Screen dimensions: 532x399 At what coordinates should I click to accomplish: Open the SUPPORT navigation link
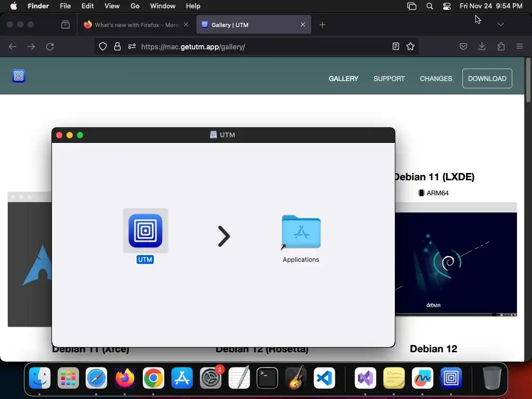tap(389, 78)
